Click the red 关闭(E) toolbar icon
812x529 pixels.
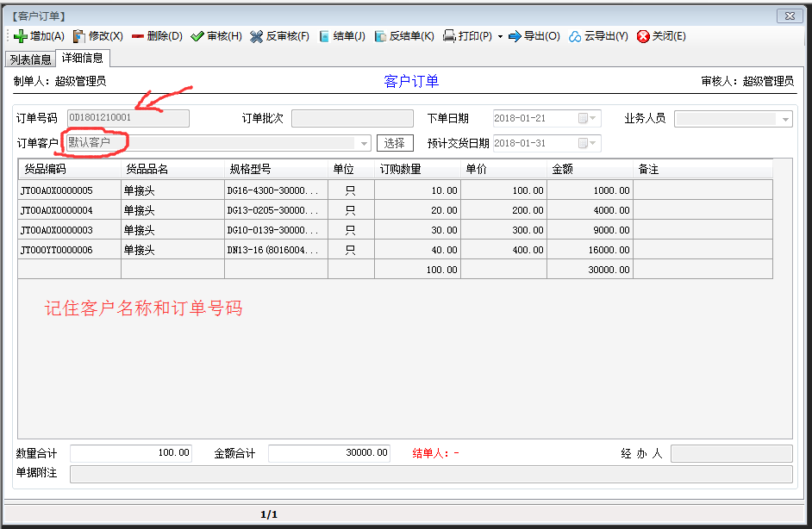pyautogui.click(x=643, y=36)
